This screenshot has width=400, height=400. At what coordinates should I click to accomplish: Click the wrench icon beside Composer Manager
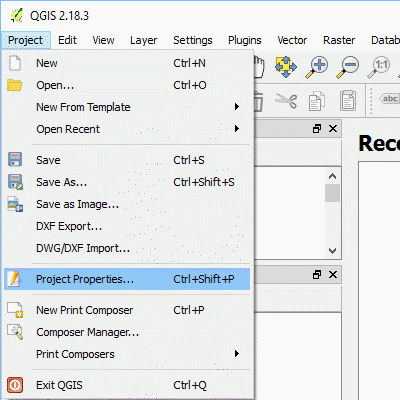[x=15, y=332]
